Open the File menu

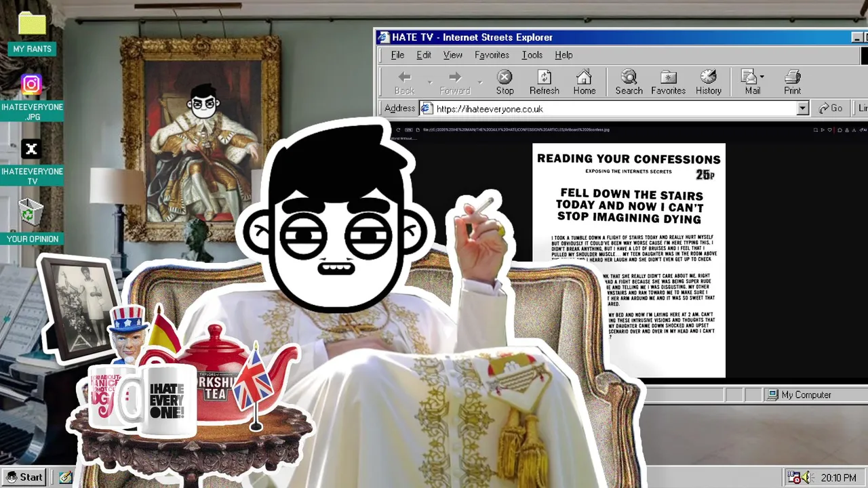(397, 55)
